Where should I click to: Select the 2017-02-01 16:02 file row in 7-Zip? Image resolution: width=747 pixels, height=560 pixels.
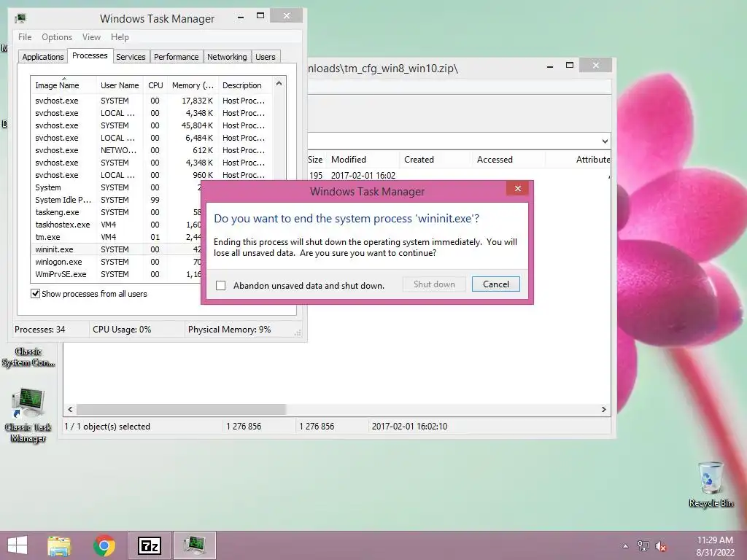click(458, 175)
